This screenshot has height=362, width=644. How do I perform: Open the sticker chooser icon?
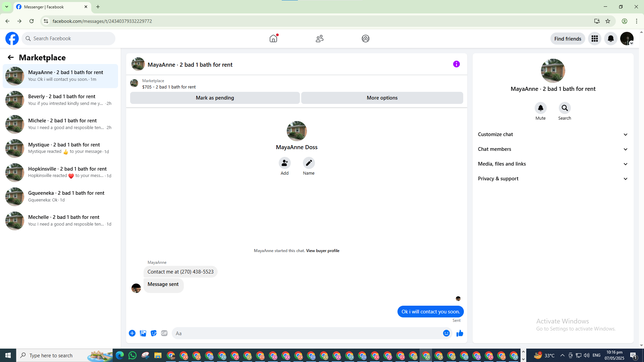click(x=154, y=333)
